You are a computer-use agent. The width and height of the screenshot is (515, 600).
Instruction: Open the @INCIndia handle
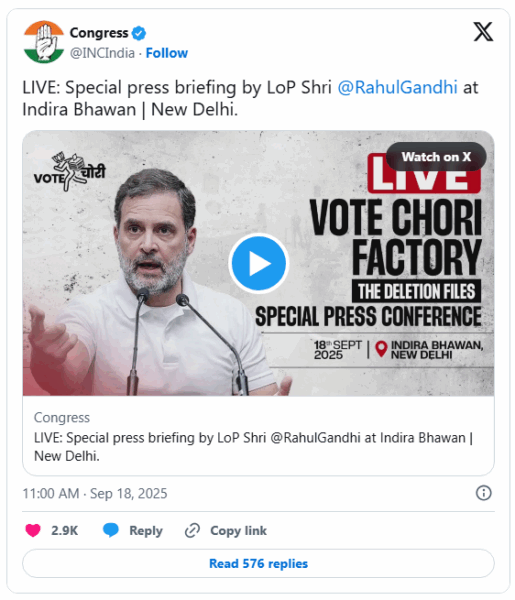[102, 53]
